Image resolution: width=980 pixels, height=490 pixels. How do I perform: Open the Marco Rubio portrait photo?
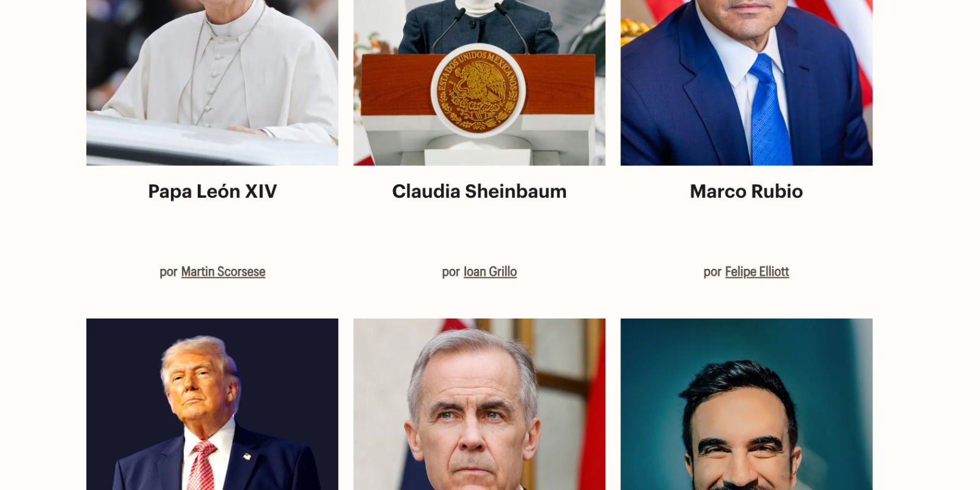point(746,83)
